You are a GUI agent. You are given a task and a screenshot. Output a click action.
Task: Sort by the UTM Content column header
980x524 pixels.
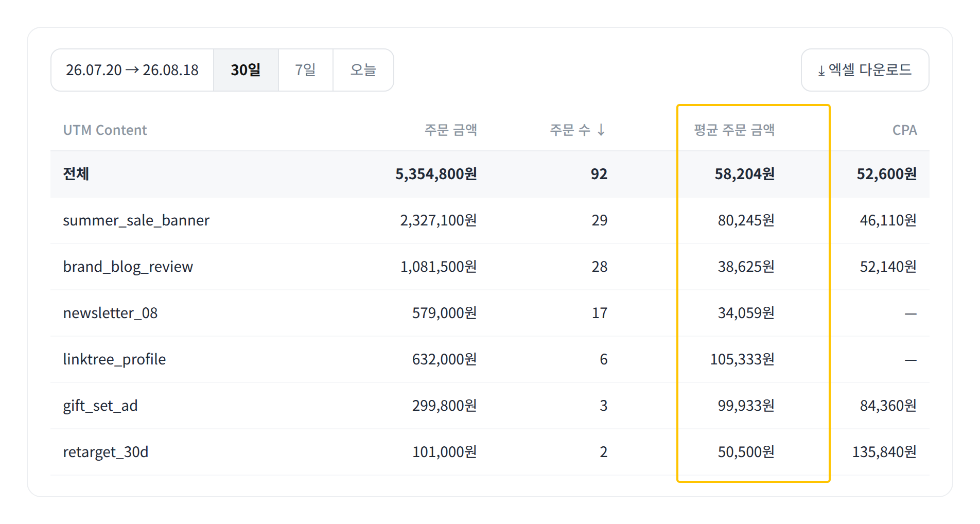click(105, 130)
